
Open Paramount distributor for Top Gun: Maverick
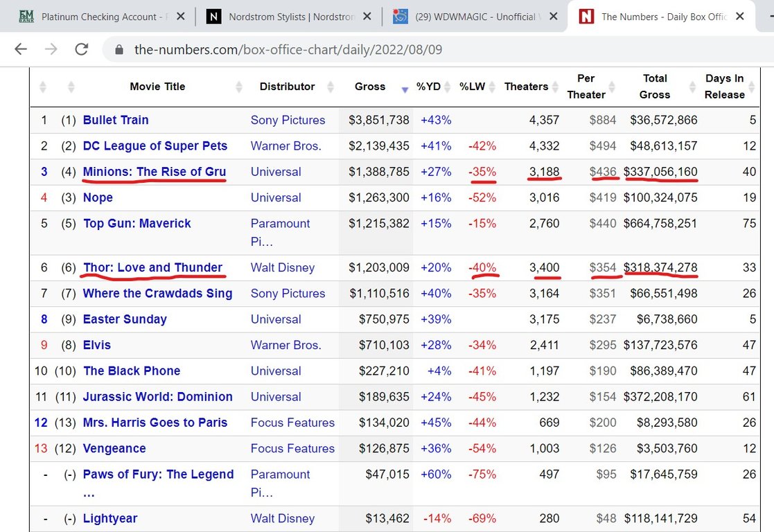click(280, 233)
